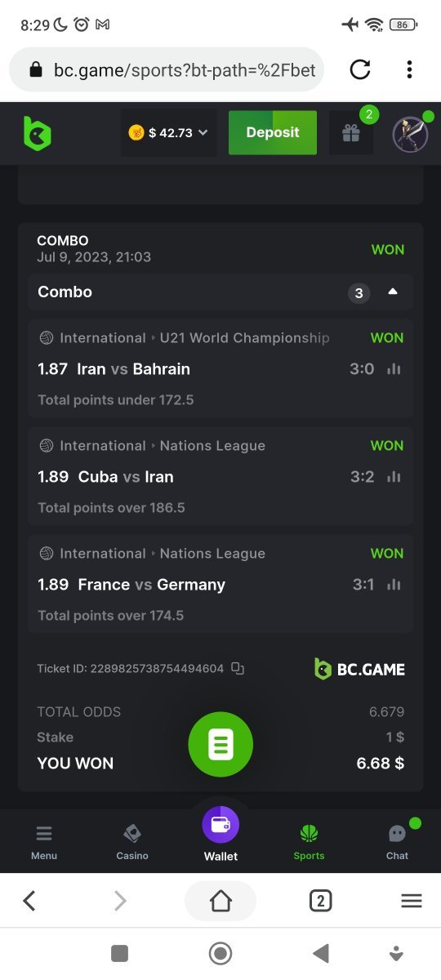Open the browser tabs switcher showing 2
The image size is (441, 980).
[320, 901]
